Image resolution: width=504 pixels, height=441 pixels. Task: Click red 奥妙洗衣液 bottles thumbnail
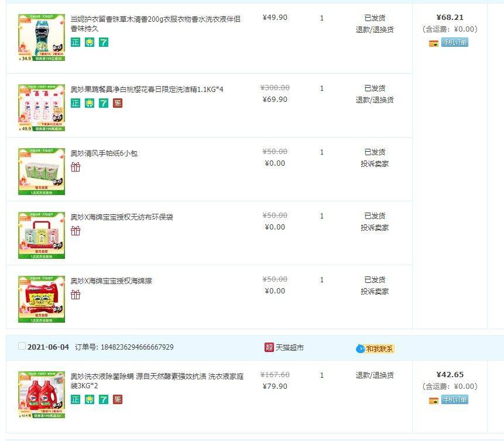(x=42, y=395)
